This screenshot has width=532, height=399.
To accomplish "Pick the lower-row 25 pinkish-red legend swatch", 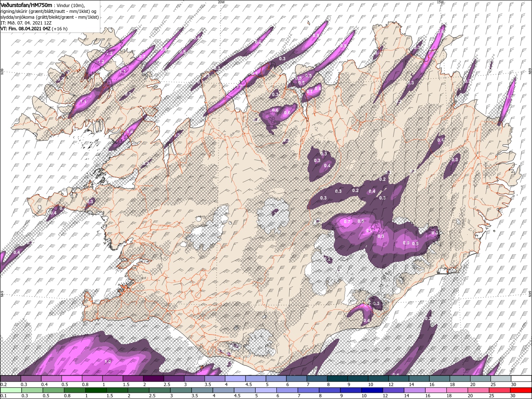I will pos(500,390).
